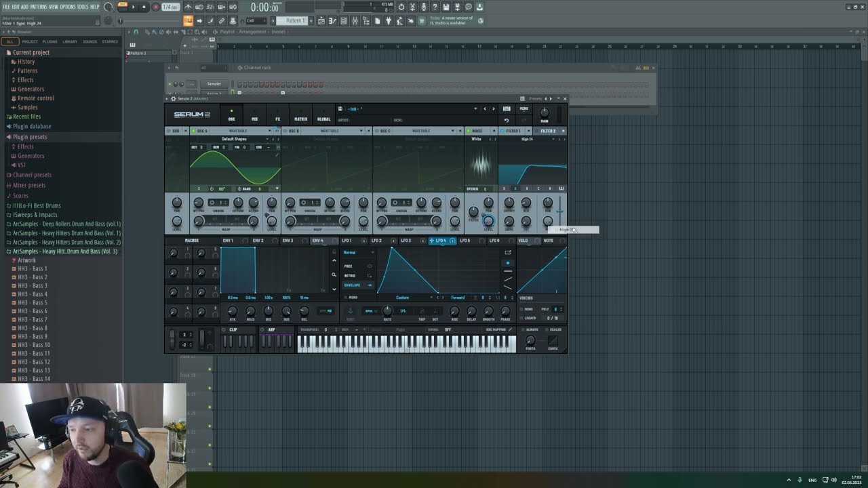Click Serum undo arrow icon
The width and height of the screenshot is (868, 488).
(506, 120)
